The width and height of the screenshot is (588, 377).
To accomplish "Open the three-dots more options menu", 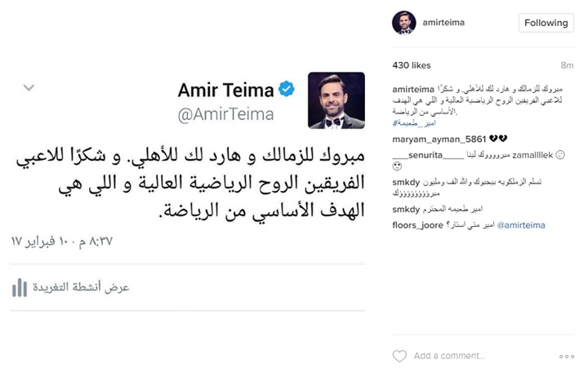I will tap(567, 357).
